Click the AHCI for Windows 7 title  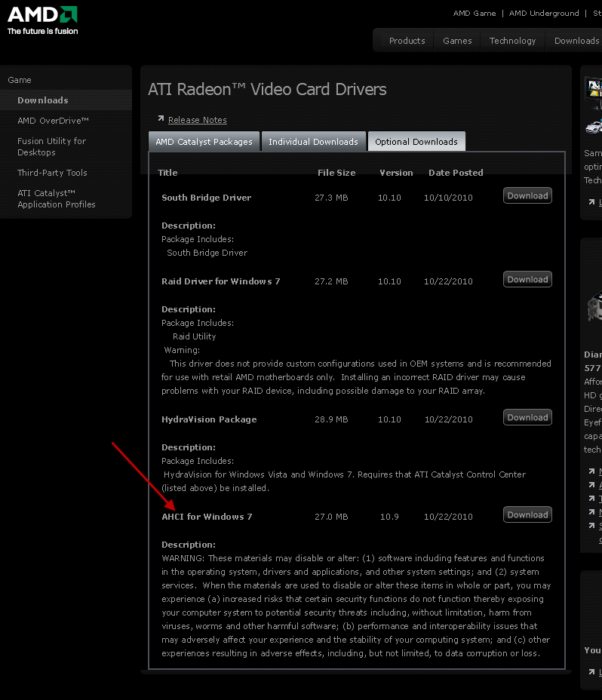tap(207, 517)
